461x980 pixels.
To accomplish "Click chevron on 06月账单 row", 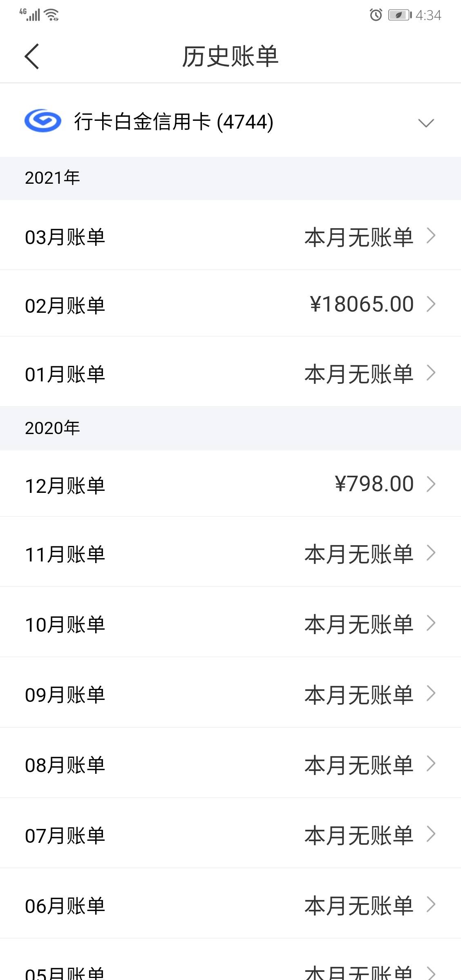I will pos(431,904).
